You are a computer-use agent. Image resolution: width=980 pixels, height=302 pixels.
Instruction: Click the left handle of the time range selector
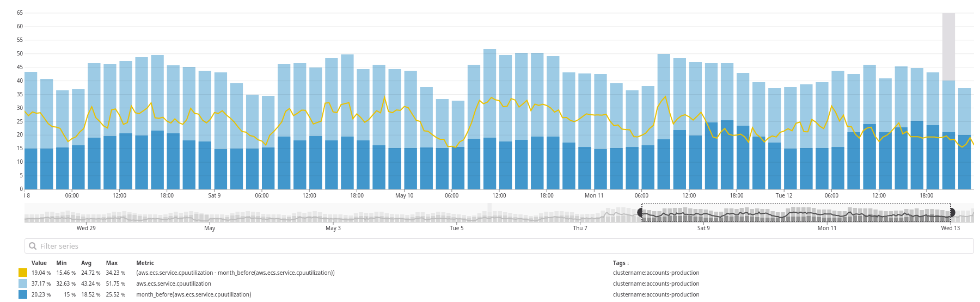641,213
